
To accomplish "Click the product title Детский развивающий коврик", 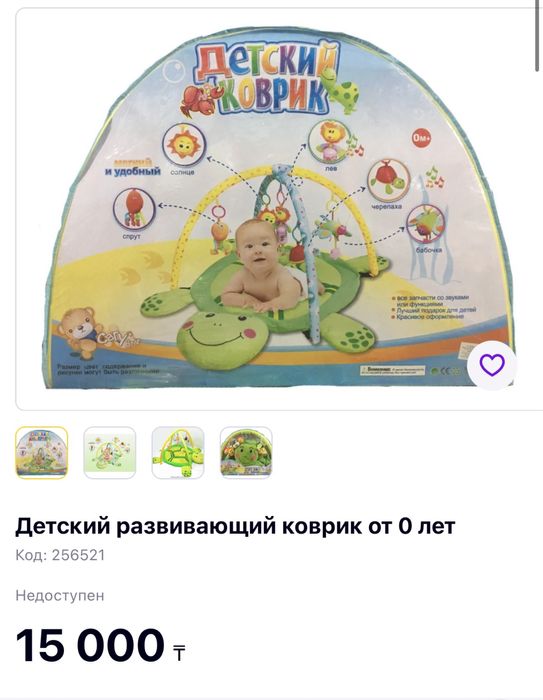I will click(x=235, y=526).
